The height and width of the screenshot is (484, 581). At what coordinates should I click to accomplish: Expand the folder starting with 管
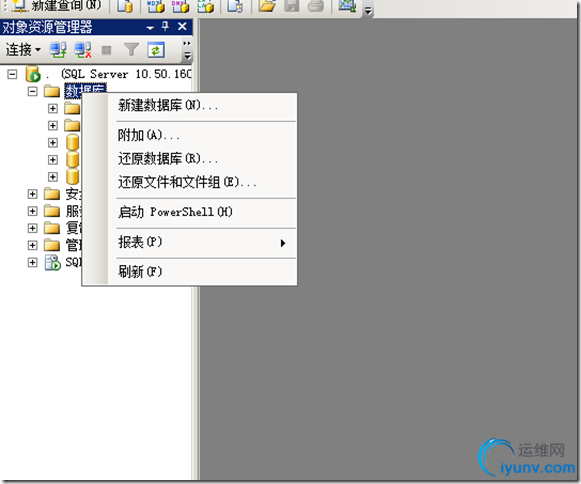click(33, 245)
